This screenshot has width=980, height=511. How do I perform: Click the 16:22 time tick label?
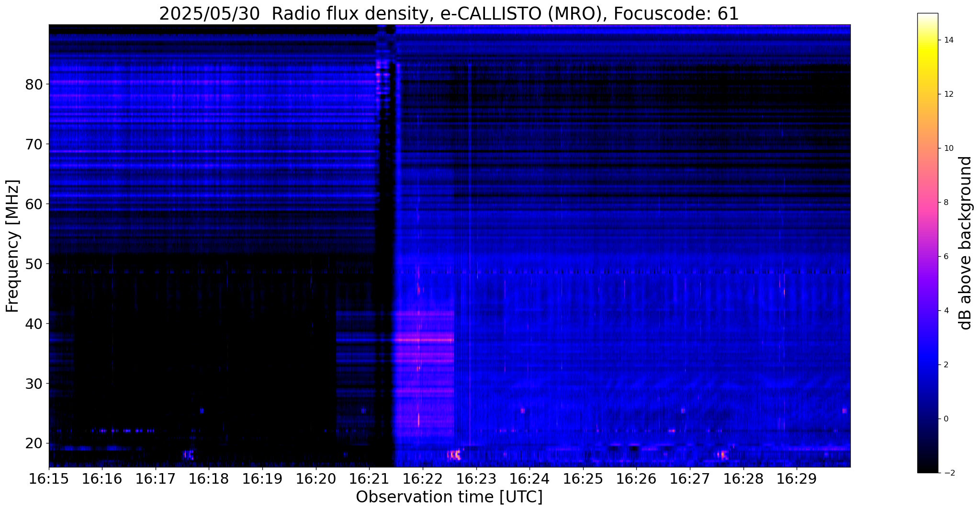[423, 479]
